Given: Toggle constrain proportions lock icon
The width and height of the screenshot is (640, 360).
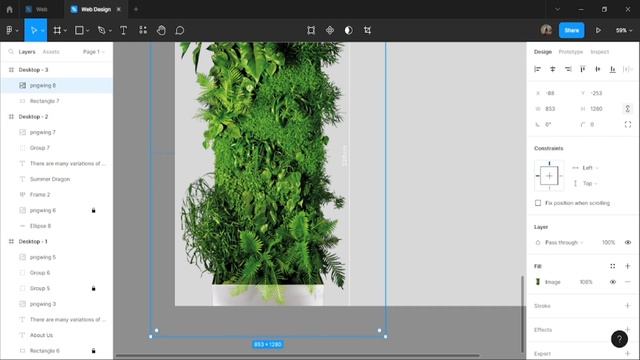Looking at the screenshot, I should pos(628,109).
